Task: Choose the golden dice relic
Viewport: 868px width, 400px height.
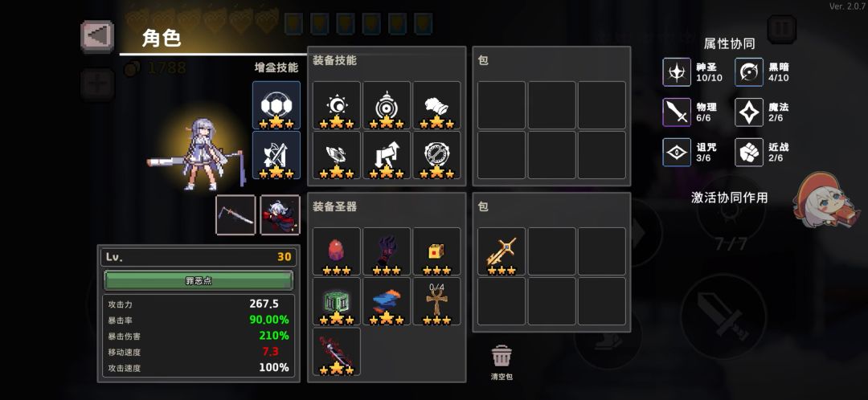Action: click(436, 251)
